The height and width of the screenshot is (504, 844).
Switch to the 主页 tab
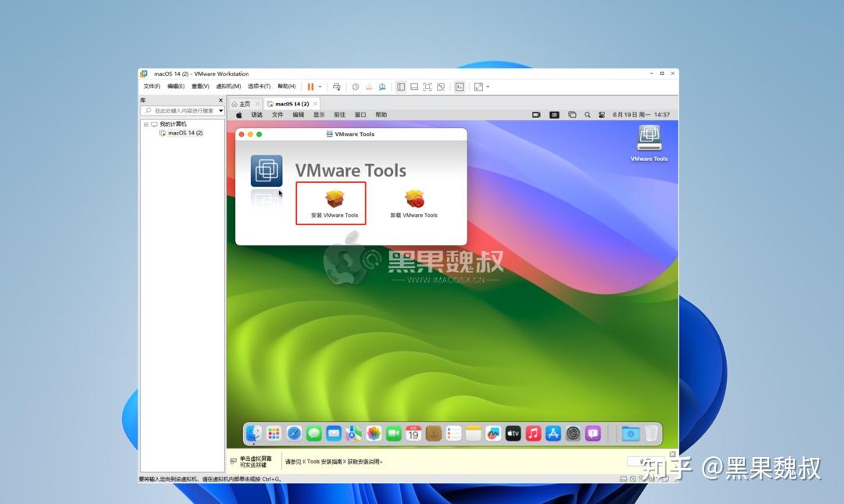point(243,102)
